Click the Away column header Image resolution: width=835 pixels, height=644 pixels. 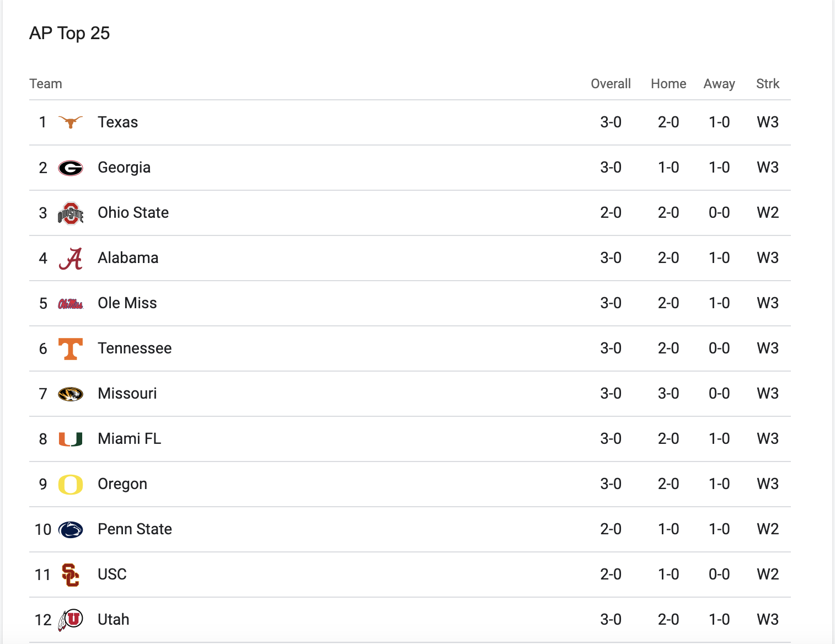(719, 84)
